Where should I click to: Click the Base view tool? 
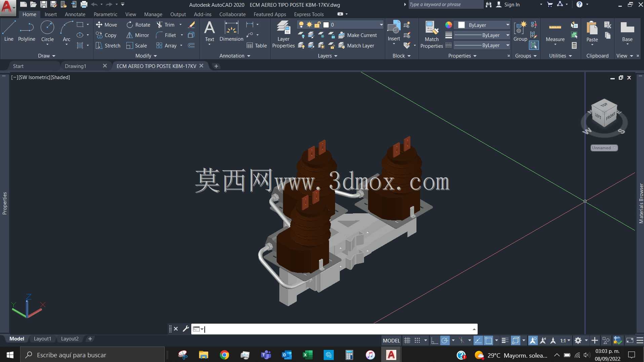(627, 31)
